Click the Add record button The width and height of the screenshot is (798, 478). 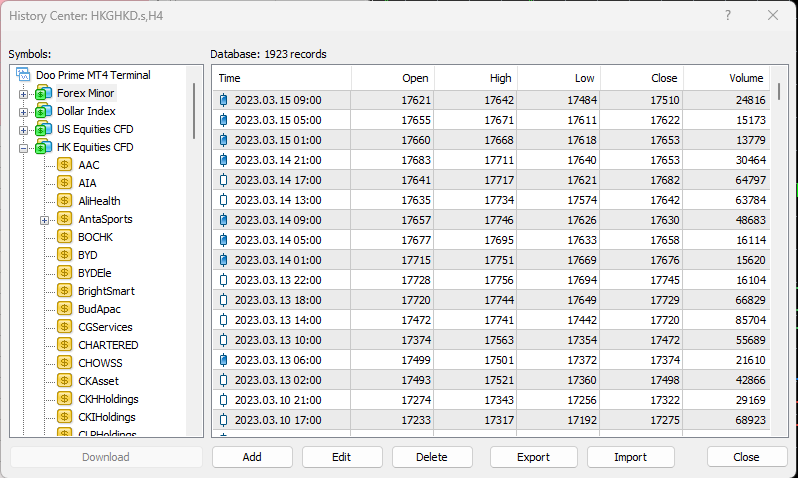coord(252,457)
